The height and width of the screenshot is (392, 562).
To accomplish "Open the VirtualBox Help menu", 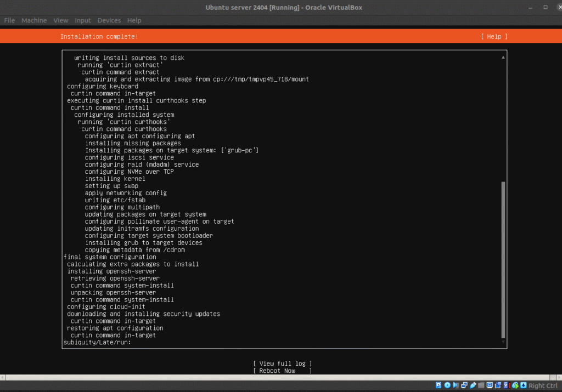I will click(x=134, y=20).
